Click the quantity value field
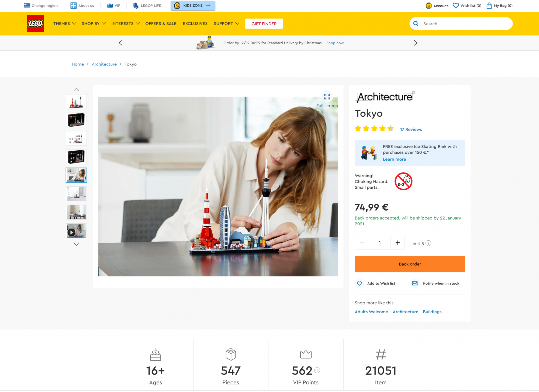The width and height of the screenshot is (539, 392). (x=380, y=243)
